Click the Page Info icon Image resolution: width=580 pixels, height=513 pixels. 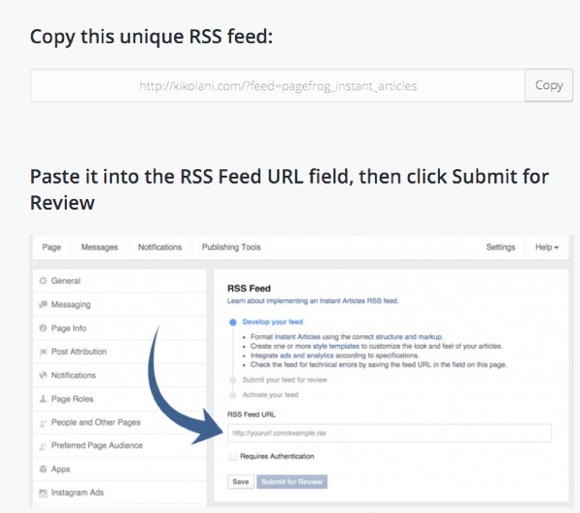[43, 328]
